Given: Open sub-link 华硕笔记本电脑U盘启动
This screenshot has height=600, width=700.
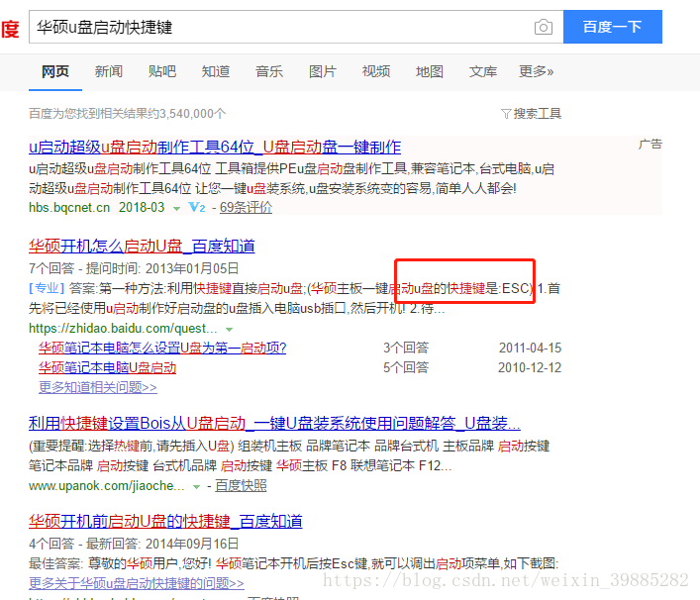Looking at the screenshot, I should pos(107,368).
